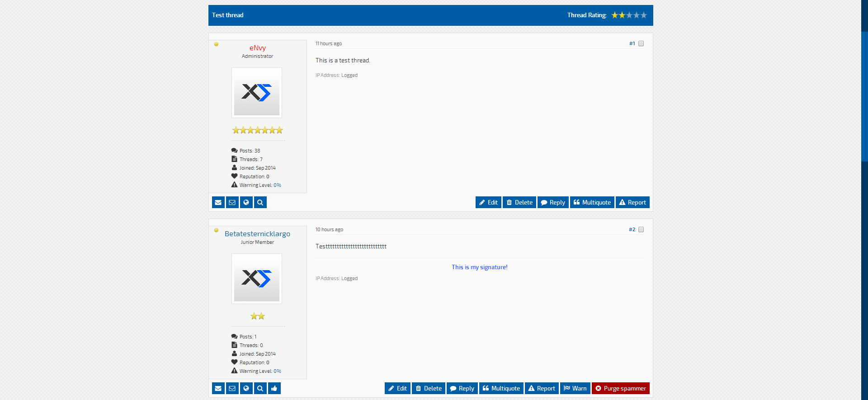868x400 pixels.
Task: Rate the thread five stars
Action: pyautogui.click(x=644, y=15)
